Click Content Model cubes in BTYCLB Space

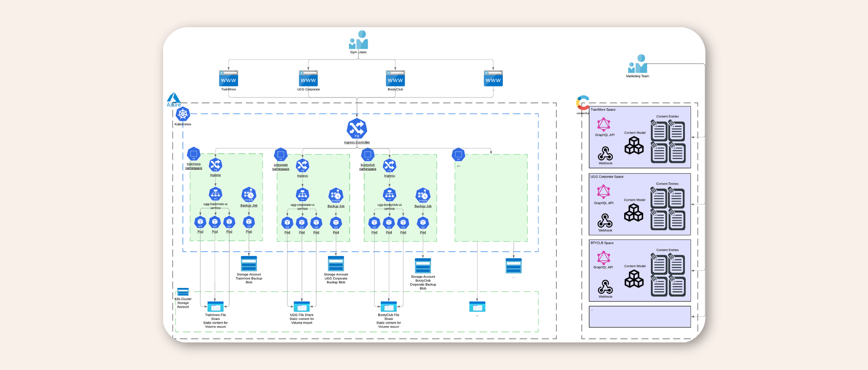click(x=634, y=279)
